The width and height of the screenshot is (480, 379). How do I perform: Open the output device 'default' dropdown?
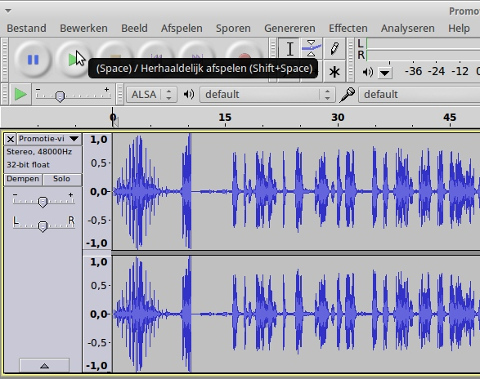click(267, 95)
